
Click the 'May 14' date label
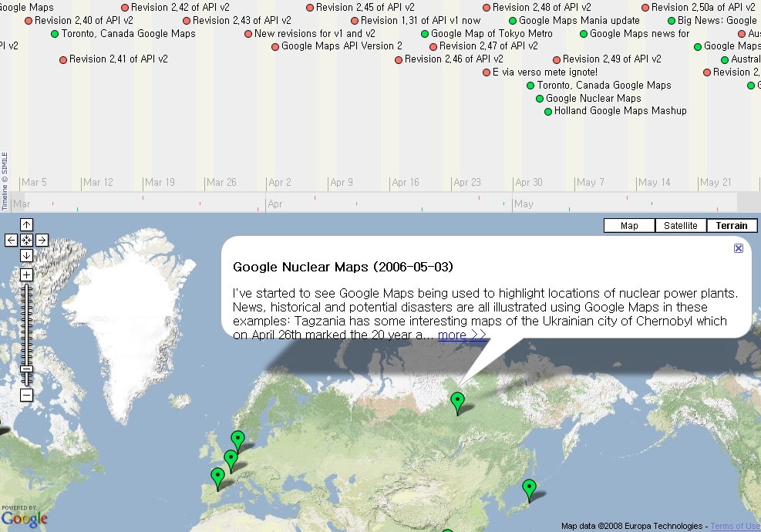pyautogui.click(x=655, y=183)
